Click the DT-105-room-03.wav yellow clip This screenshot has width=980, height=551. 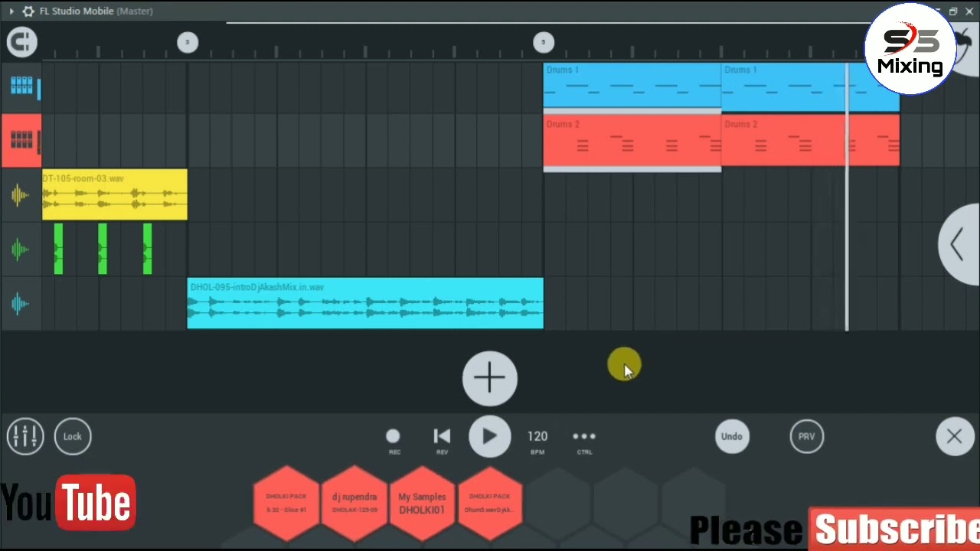115,195
